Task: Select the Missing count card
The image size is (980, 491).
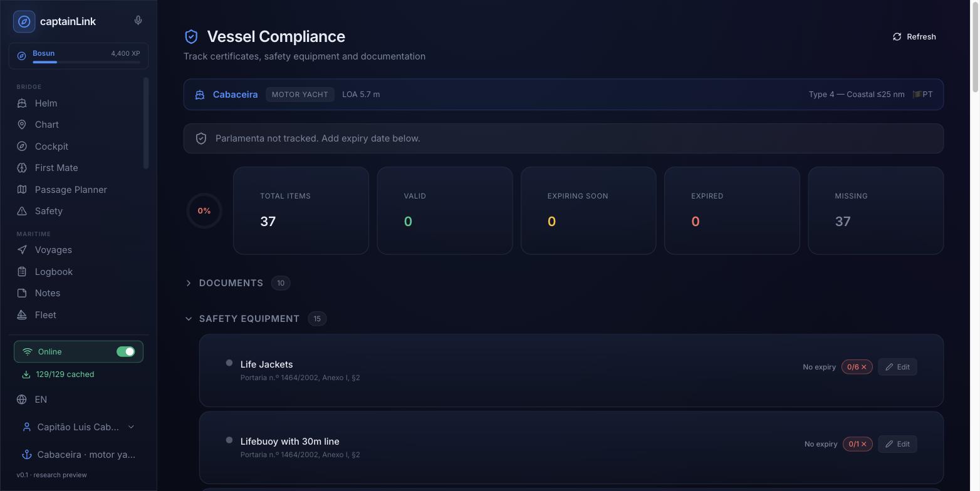Action: [876, 210]
